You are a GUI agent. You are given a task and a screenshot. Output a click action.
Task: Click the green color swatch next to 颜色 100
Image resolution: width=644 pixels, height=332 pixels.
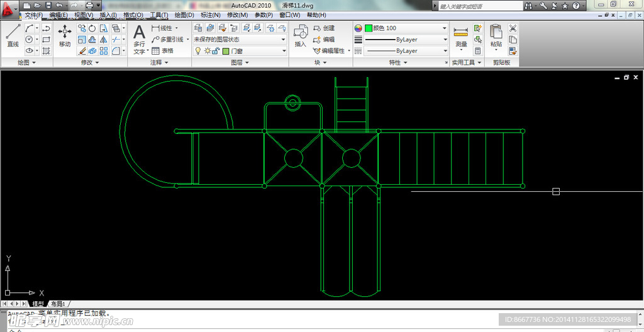369,28
